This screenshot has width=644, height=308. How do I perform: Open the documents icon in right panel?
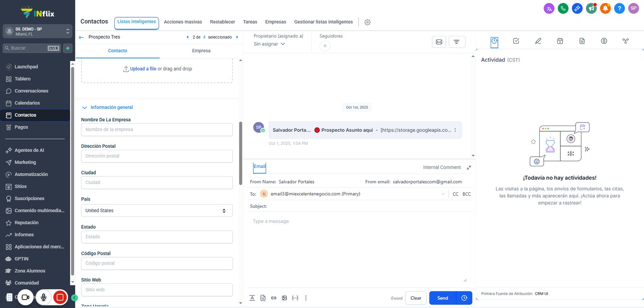[x=582, y=41]
